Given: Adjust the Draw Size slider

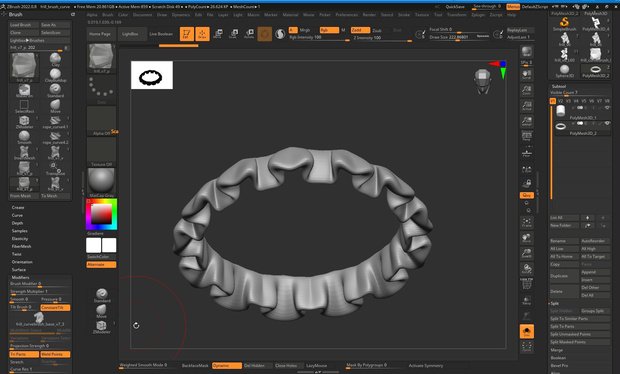Looking at the screenshot, I should 459,37.
